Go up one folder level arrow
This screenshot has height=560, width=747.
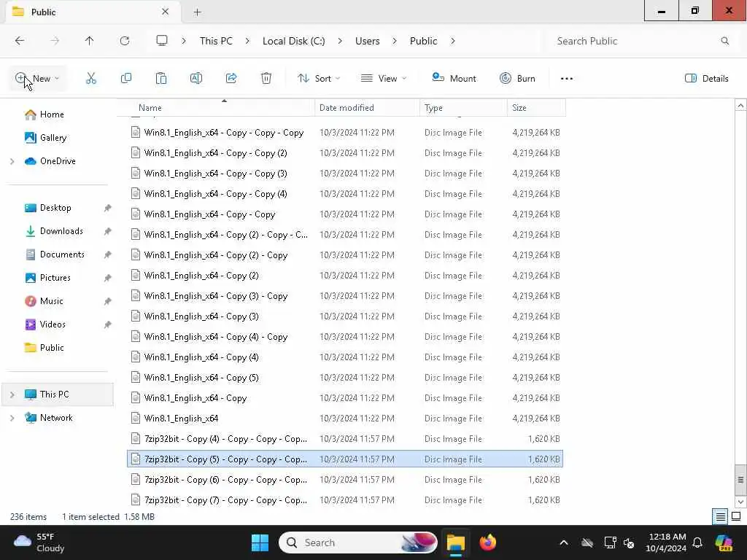[90, 41]
